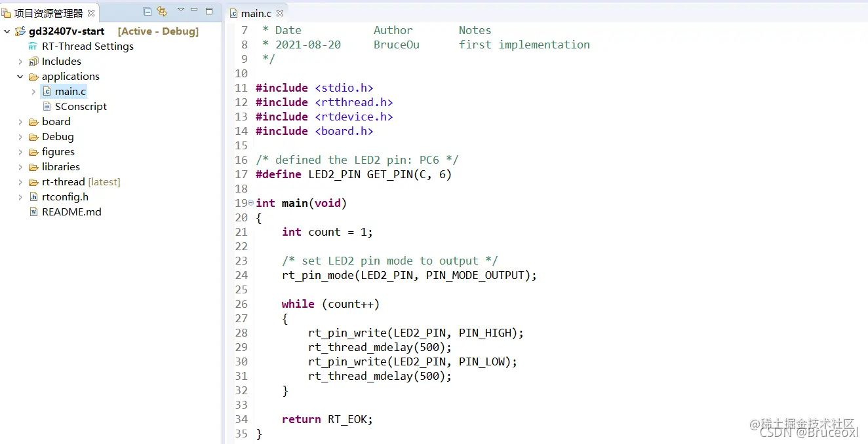Select the 项目资源管理器 tab

point(49,12)
